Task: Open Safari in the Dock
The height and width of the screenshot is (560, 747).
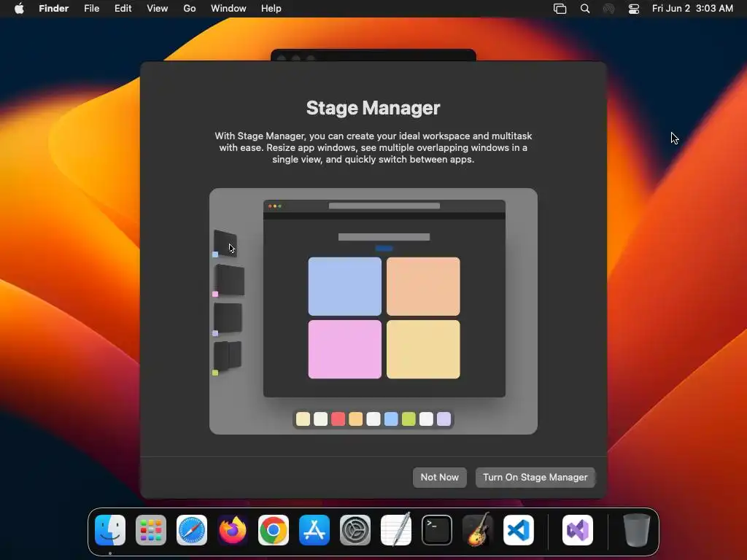Action: [x=192, y=530]
